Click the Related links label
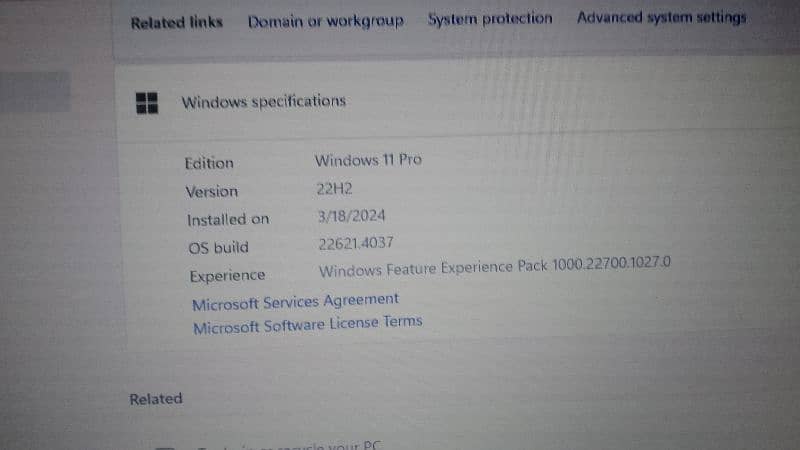Viewport: 800px width, 450px height. [x=177, y=23]
